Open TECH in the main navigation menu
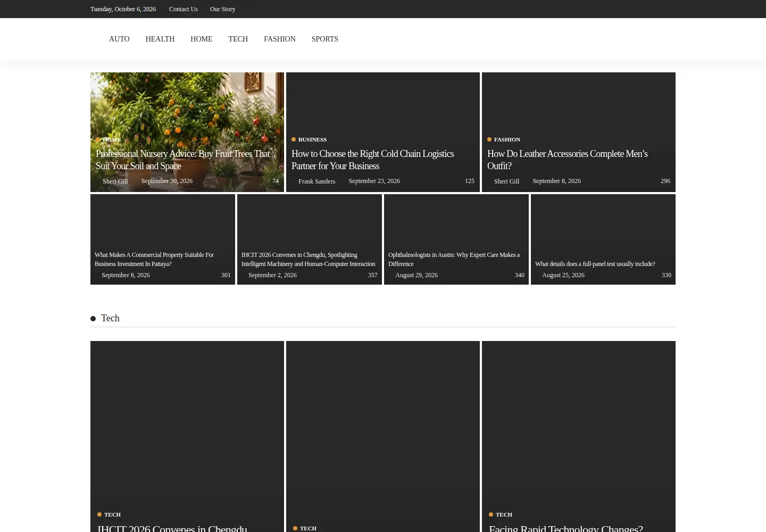Viewport: 766px width, 532px height. pyautogui.click(x=238, y=39)
